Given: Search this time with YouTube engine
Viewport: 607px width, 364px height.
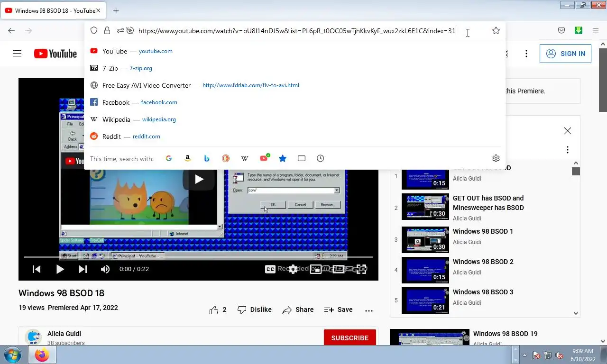Looking at the screenshot, I should click(x=264, y=158).
